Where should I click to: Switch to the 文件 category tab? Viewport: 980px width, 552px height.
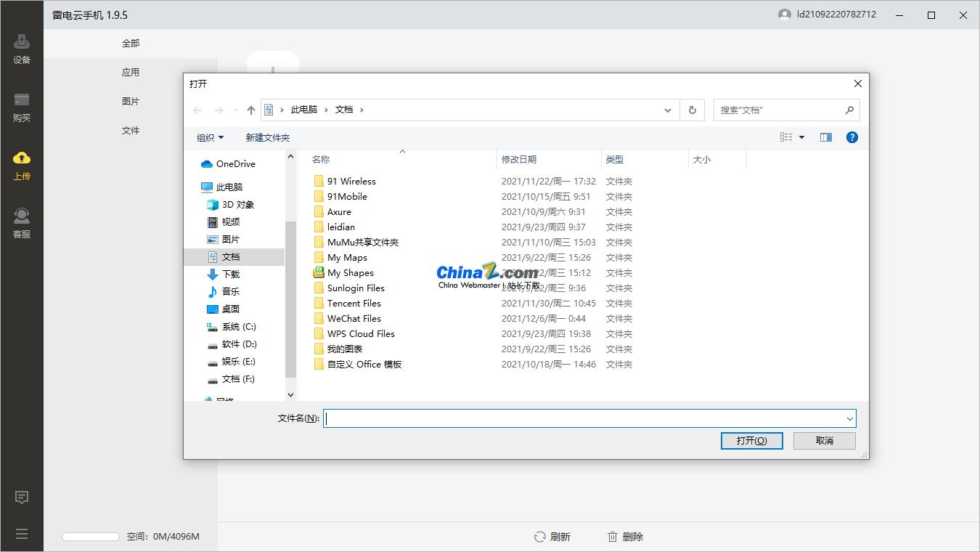tap(131, 131)
